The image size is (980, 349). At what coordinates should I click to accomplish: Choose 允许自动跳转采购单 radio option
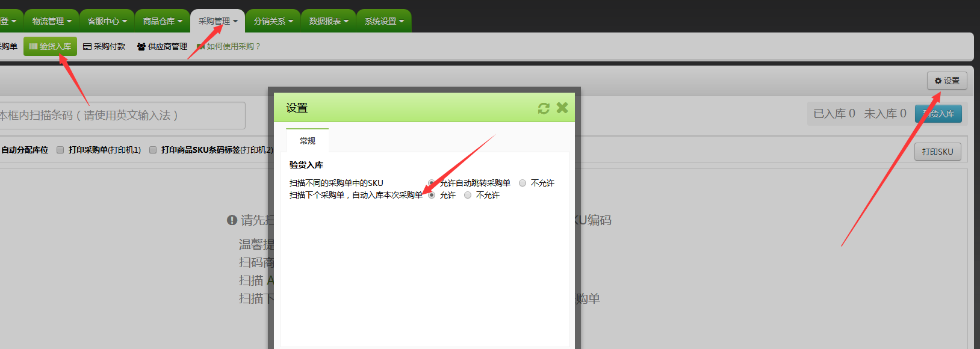pyautogui.click(x=431, y=183)
